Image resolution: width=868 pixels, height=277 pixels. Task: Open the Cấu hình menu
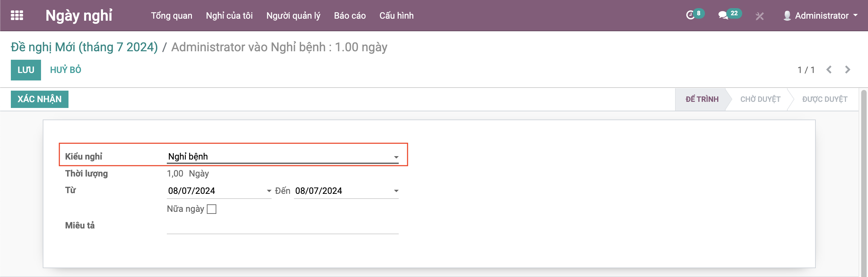(396, 16)
